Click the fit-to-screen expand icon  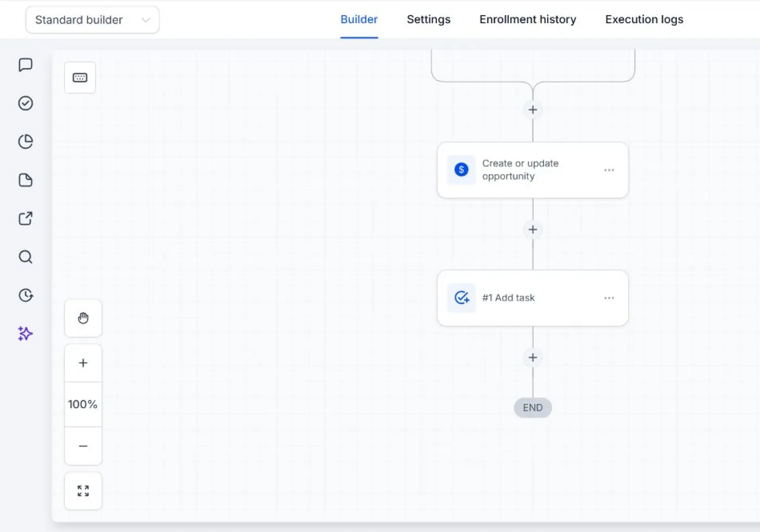pyautogui.click(x=83, y=491)
